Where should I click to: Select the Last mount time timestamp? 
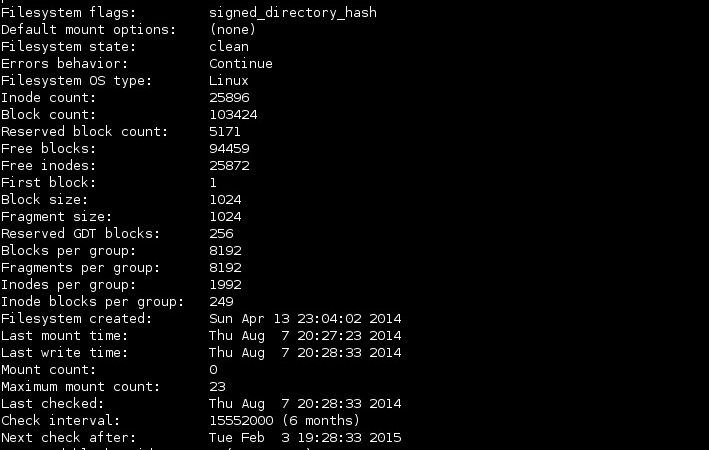point(305,336)
